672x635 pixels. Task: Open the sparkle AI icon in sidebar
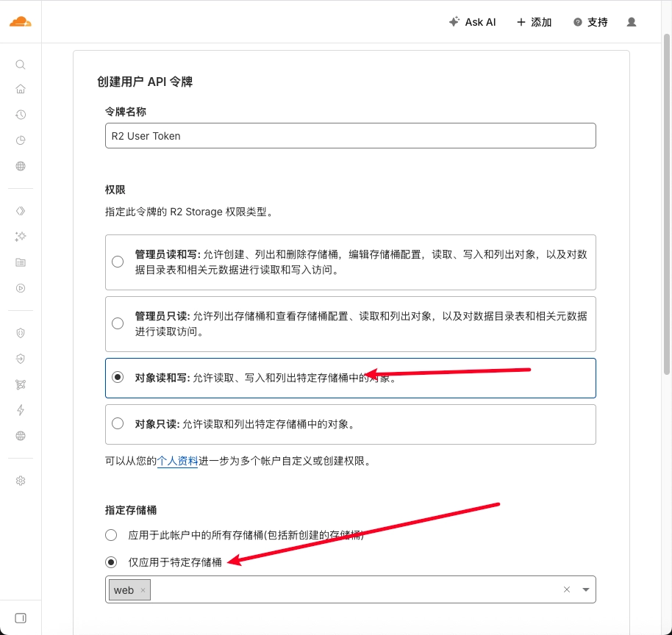[x=21, y=237]
